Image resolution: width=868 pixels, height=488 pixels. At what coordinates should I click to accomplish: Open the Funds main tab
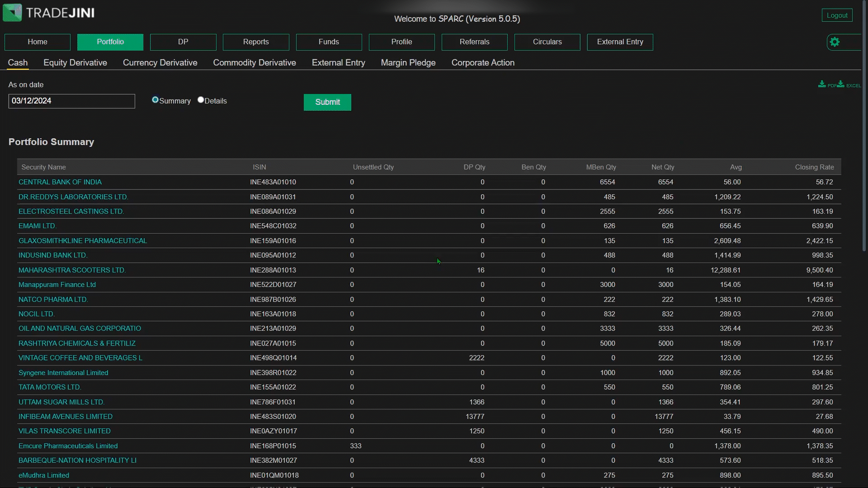(329, 42)
